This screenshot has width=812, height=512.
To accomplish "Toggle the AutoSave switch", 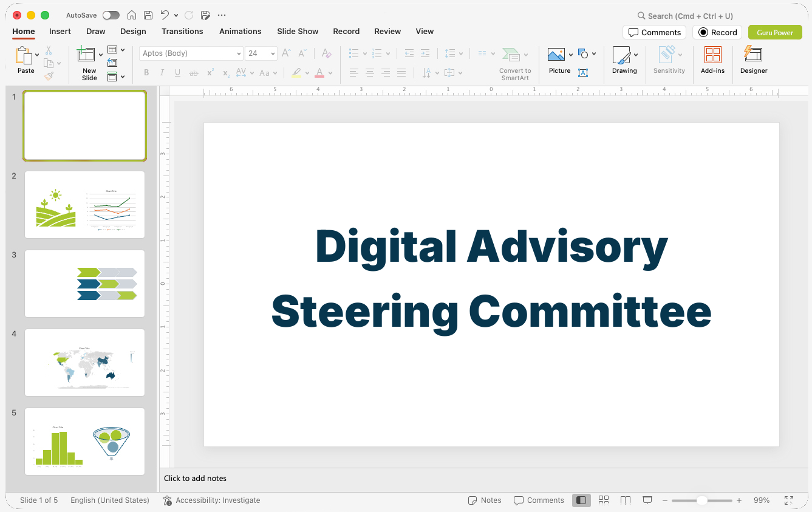I will point(111,15).
